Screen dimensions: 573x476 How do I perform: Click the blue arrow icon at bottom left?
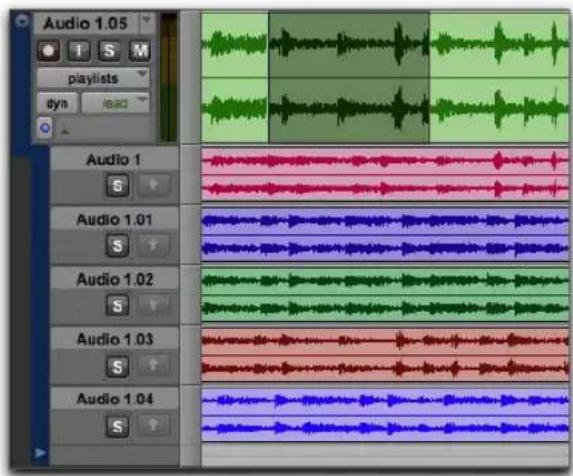[40, 453]
